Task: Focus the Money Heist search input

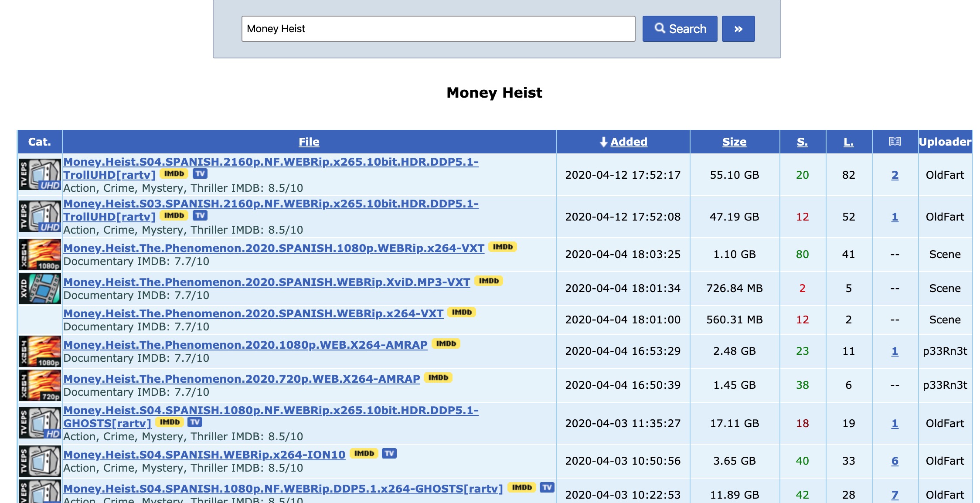Action: (x=438, y=29)
